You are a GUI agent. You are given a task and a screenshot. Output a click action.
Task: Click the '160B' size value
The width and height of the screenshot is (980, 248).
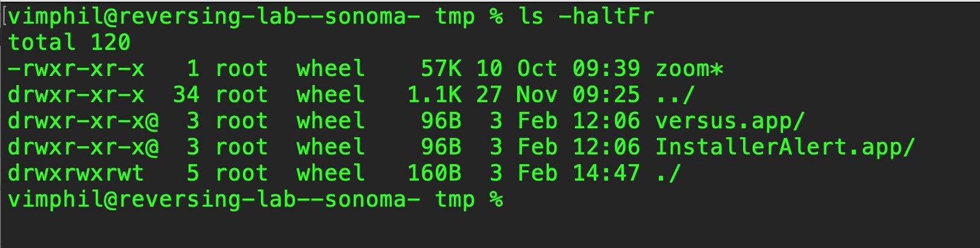434,173
